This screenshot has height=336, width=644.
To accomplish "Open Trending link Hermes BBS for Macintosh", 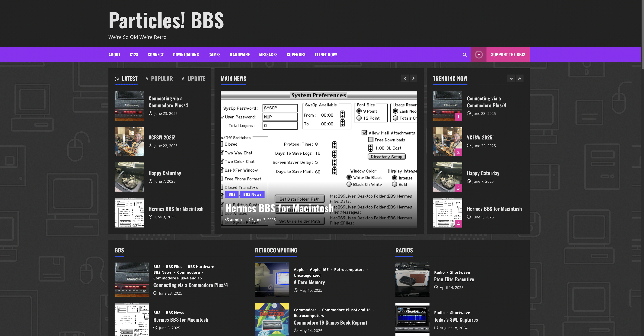I will pyautogui.click(x=494, y=209).
